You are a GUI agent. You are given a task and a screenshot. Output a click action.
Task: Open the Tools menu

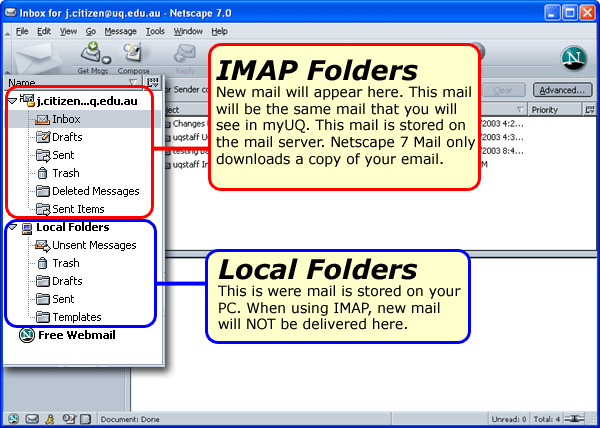(x=154, y=31)
